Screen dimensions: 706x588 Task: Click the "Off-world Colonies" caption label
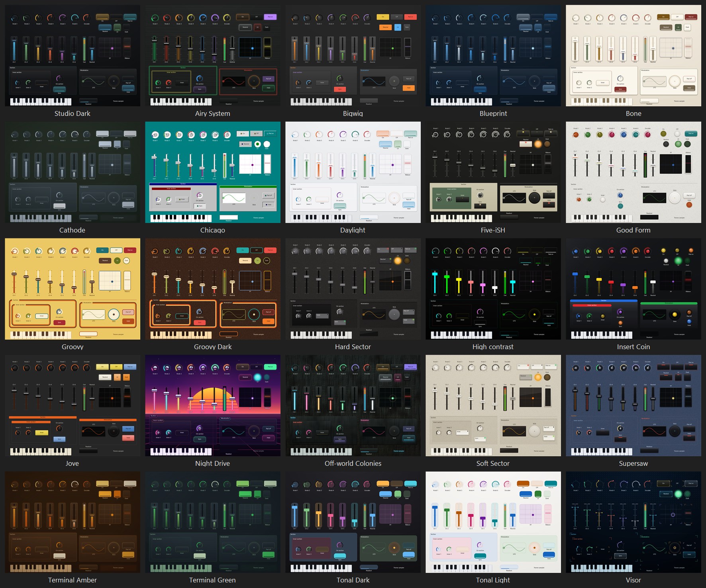pyautogui.click(x=353, y=463)
